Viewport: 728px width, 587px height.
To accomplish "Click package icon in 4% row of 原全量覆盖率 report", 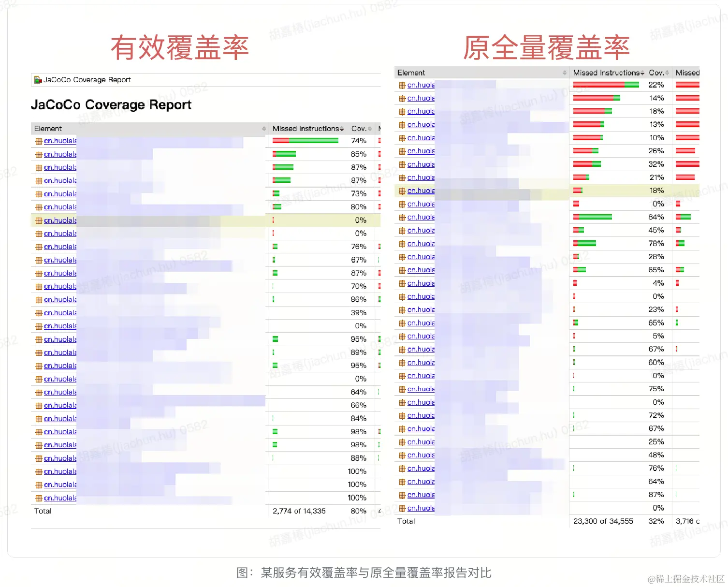I will coord(402,283).
